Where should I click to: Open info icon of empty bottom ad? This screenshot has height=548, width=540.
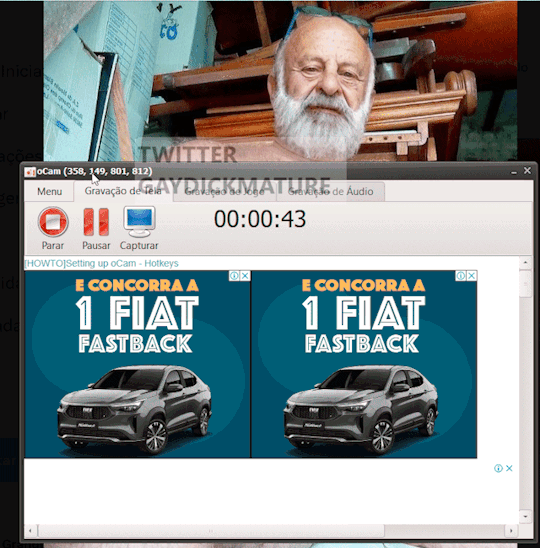498,468
